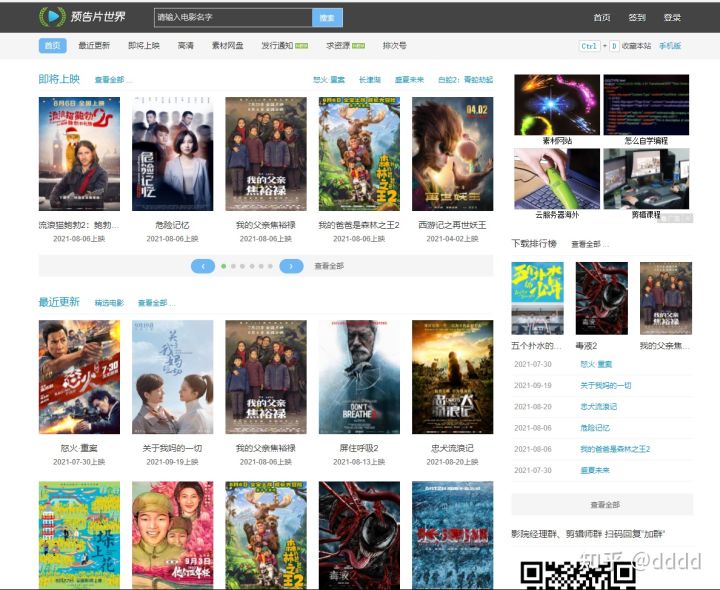720x590 pixels.
Task: Open the 怎么自学编程 sidebar ad image
Action: (x=646, y=105)
